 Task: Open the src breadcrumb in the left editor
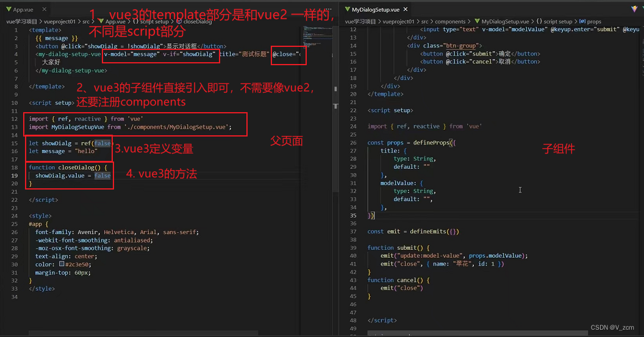coord(85,22)
